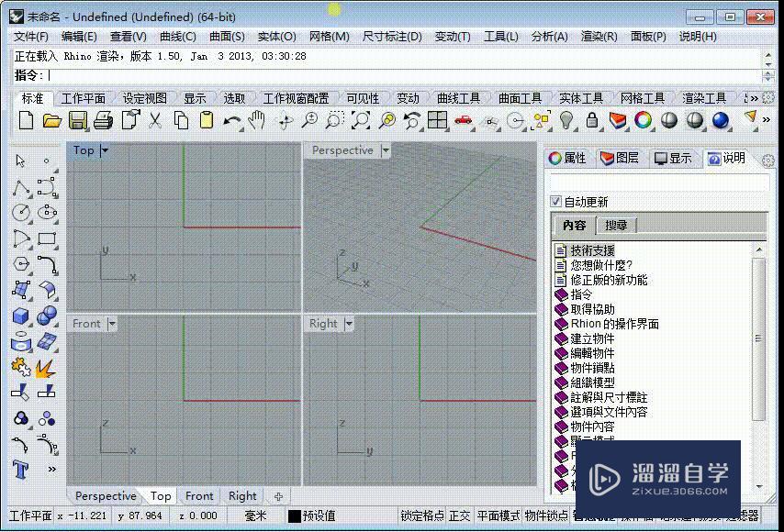This screenshot has width=784, height=532.
Task: Open the 文件(F) menu
Action: click(31, 37)
